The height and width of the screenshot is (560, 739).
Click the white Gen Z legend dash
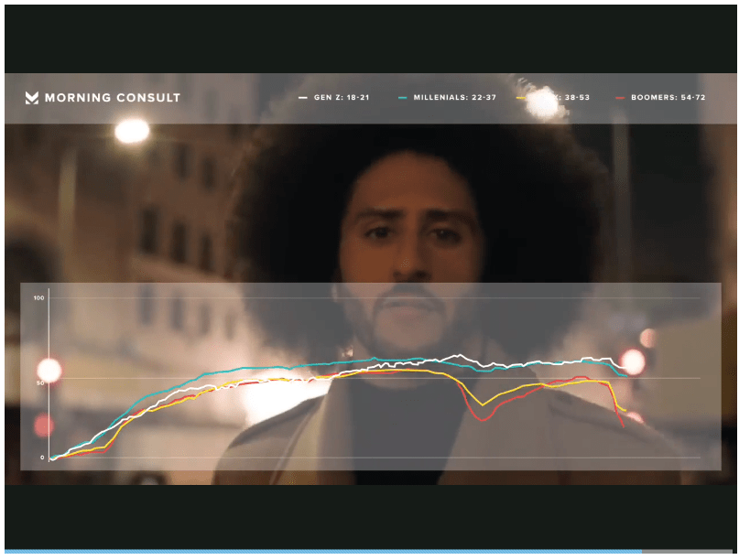(x=303, y=97)
